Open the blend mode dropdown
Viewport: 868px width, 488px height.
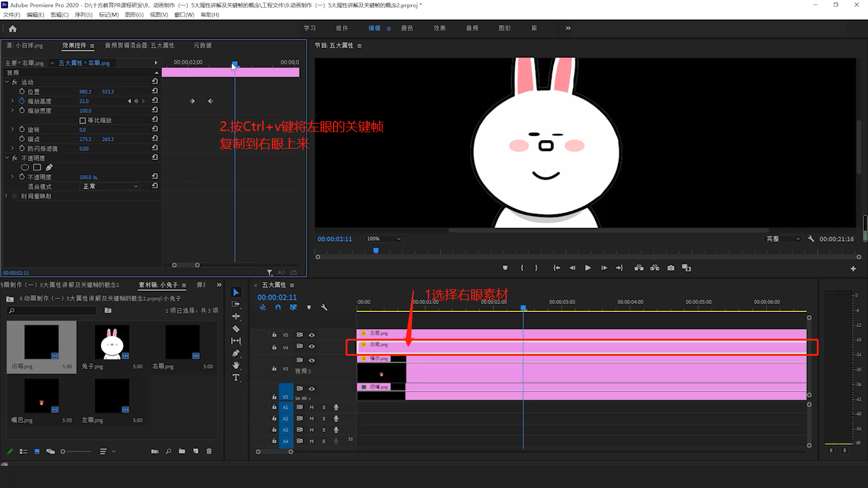pos(110,186)
